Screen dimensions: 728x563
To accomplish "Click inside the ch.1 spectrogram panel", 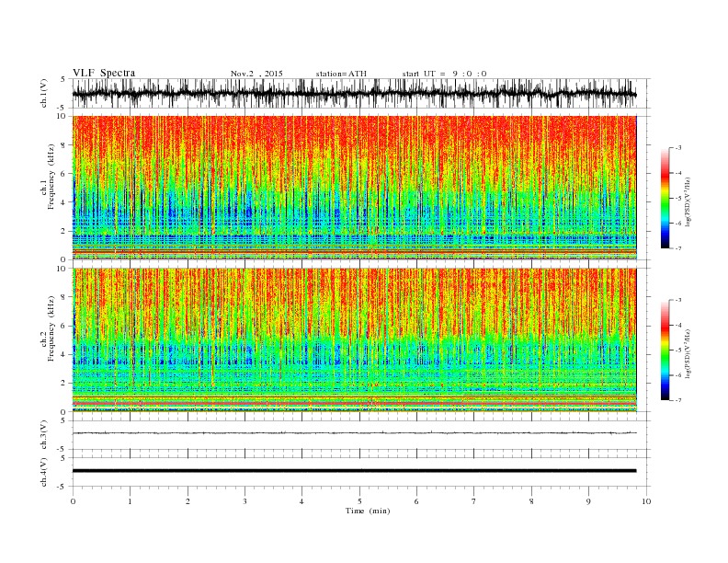I will point(354,188).
